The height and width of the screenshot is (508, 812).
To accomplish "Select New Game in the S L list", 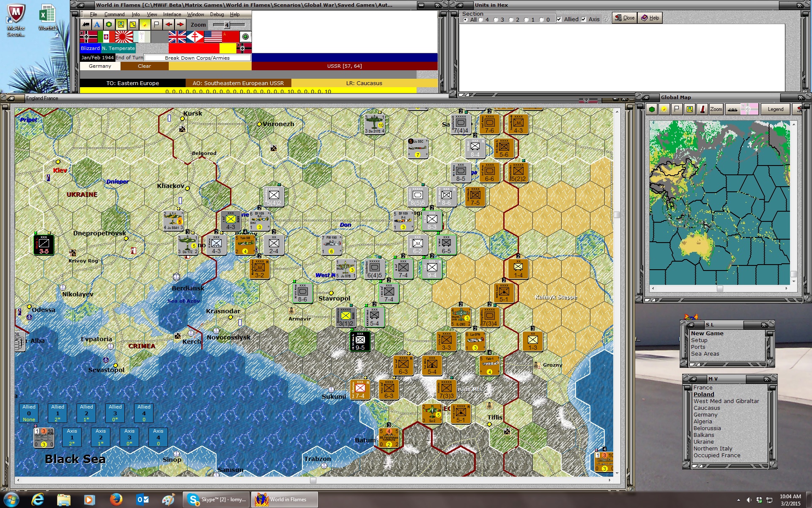I will pos(707,334).
